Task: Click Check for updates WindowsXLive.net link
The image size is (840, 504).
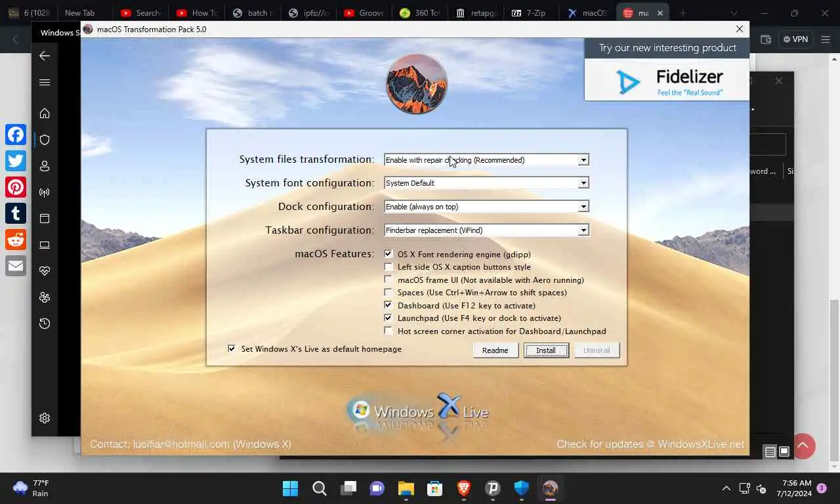Action: pos(650,444)
